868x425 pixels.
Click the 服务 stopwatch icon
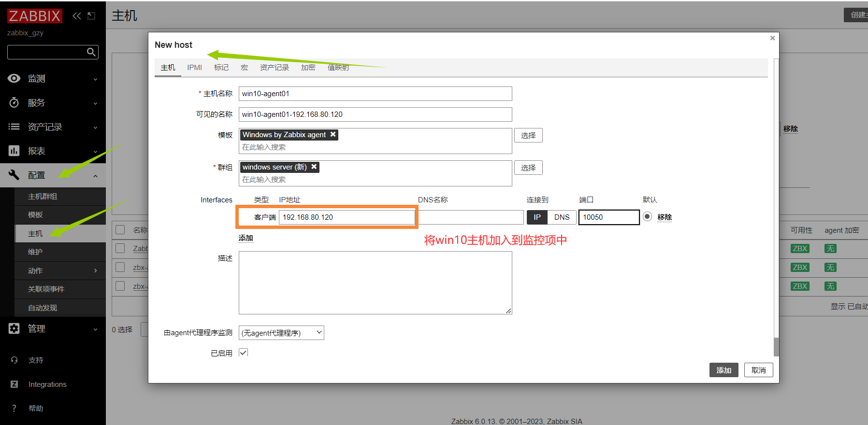pyautogui.click(x=14, y=102)
